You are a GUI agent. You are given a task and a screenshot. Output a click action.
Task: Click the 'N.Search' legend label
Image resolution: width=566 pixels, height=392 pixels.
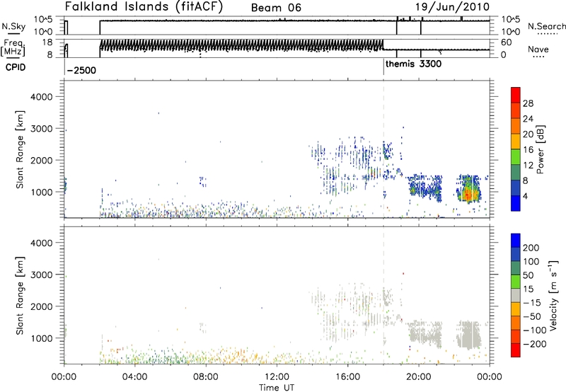pyautogui.click(x=546, y=26)
